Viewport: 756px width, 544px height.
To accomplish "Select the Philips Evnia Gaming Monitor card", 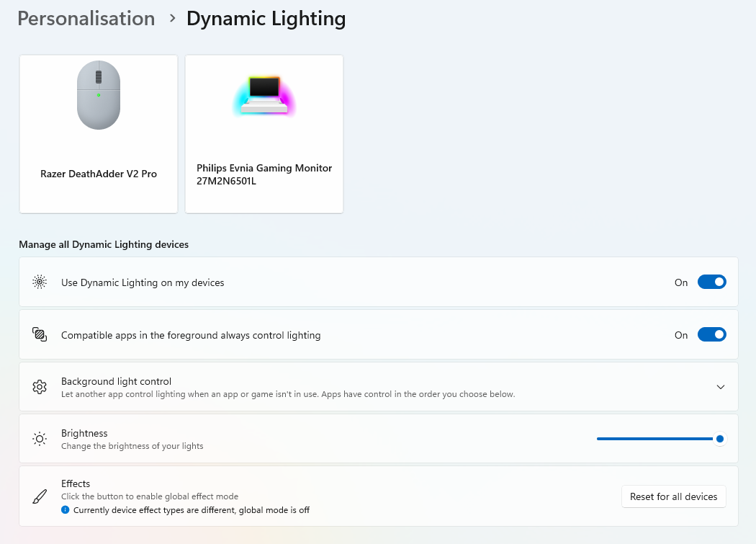I will point(264,134).
